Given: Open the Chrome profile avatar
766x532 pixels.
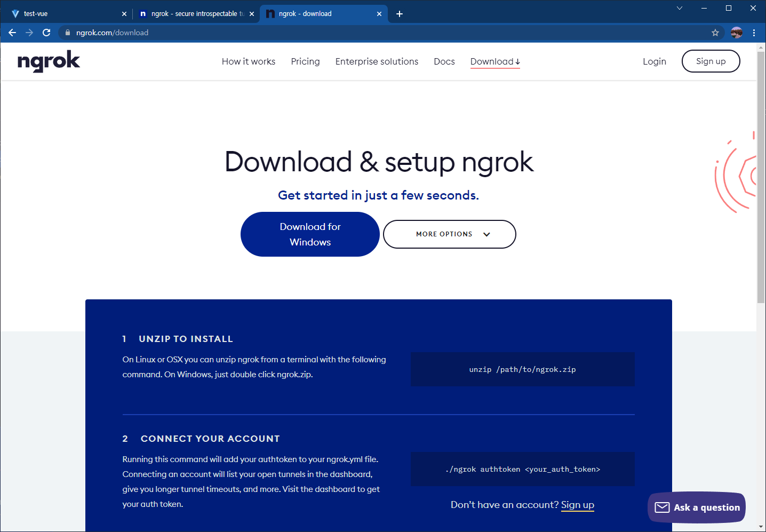Looking at the screenshot, I should tap(737, 33).
